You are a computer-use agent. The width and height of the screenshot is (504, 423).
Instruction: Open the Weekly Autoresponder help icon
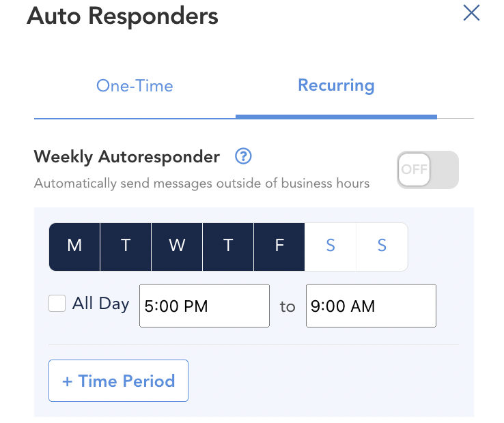click(243, 156)
